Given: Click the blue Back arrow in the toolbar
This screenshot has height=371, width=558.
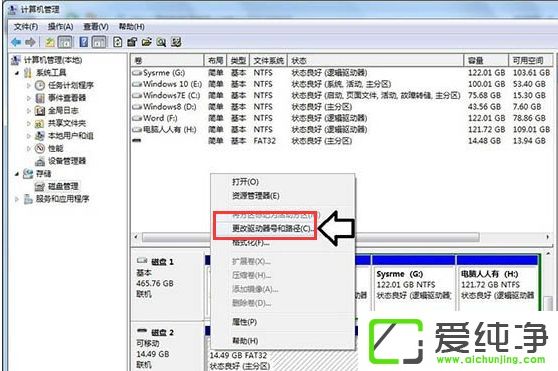Looking at the screenshot, I should 16,42.
